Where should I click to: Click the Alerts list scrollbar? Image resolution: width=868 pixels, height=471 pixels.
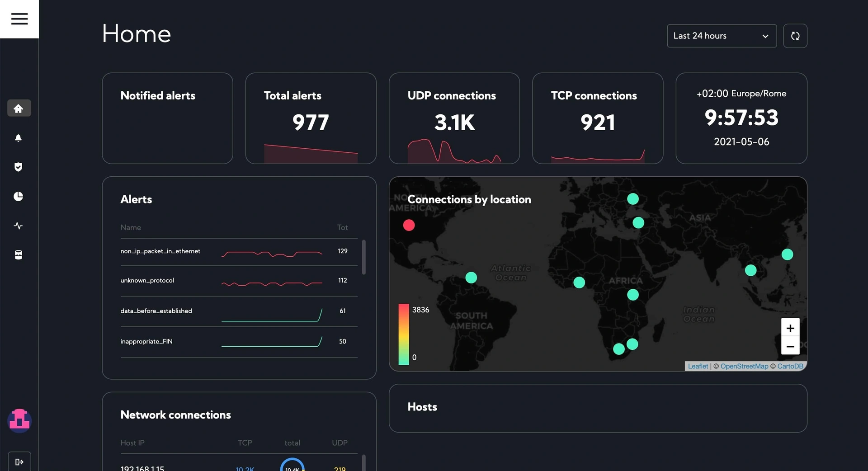click(x=364, y=257)
